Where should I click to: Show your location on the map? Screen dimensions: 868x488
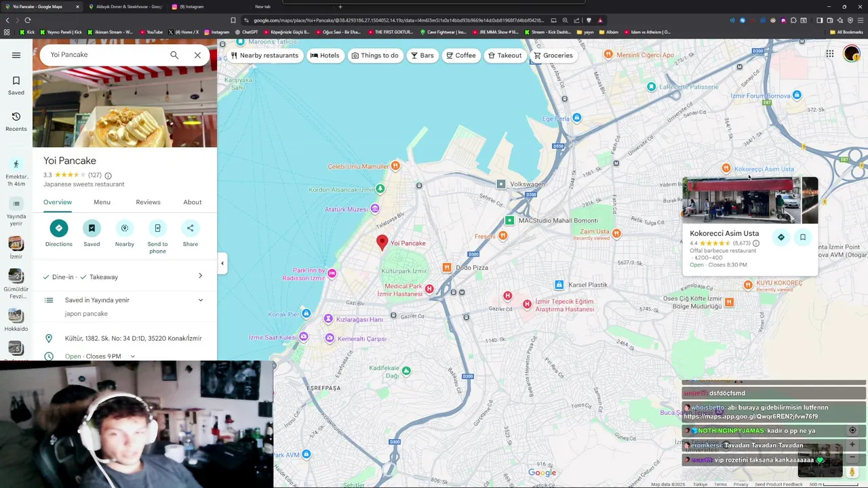pyautogui.click(x=852, y=430)
